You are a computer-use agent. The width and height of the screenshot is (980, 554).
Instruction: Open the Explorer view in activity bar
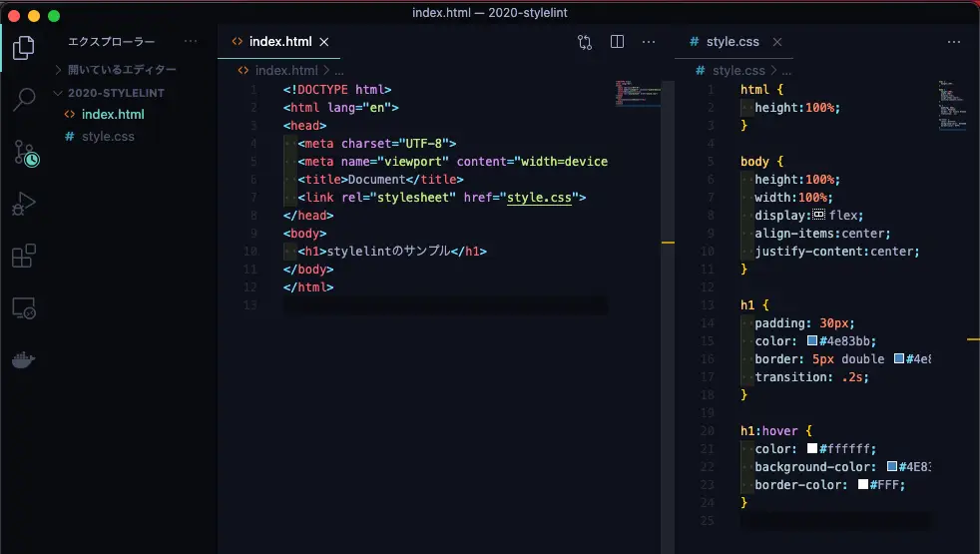click(x=24, y=47)
